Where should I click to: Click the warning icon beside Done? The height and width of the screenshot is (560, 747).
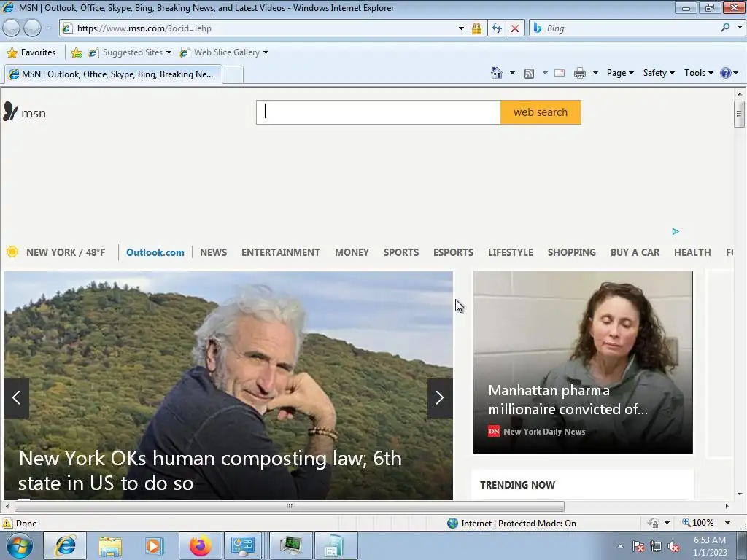7,523
